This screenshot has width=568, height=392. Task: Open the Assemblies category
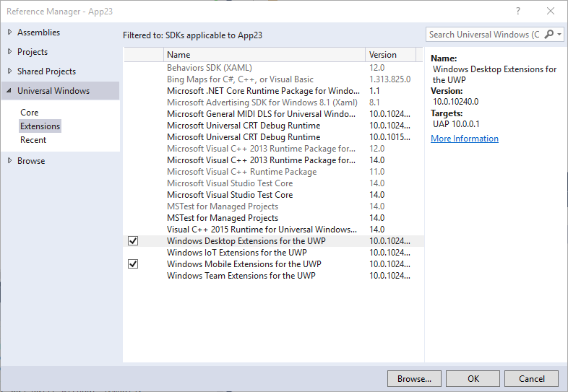(39, 32)
